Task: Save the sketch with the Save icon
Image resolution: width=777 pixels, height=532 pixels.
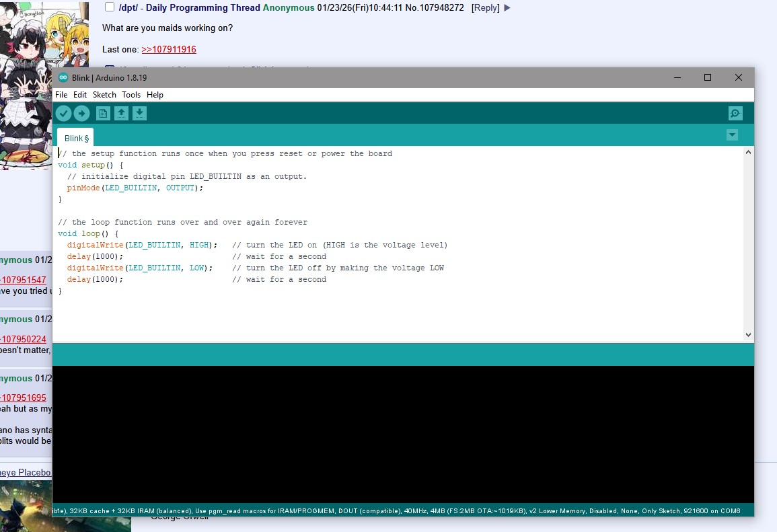Action: (x=140, y=114)
